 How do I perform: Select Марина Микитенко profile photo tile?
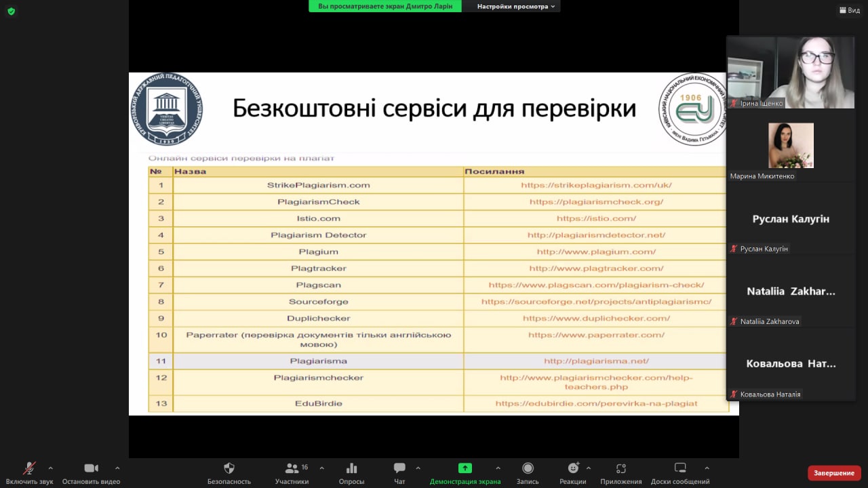tap(791, 145)
